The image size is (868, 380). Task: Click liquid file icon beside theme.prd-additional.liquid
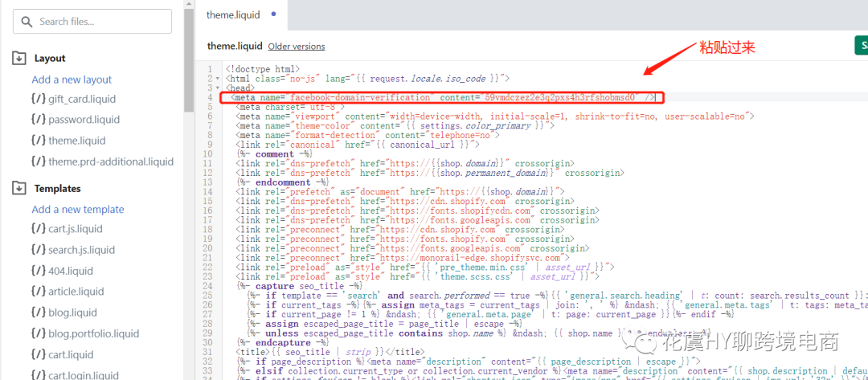click(39, 161)
